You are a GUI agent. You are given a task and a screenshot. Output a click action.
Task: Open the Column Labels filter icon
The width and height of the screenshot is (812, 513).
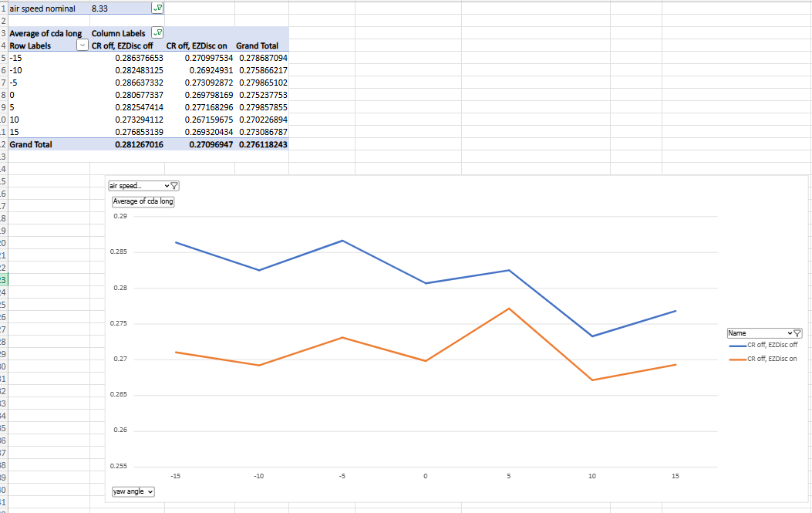tap(158, 33)
